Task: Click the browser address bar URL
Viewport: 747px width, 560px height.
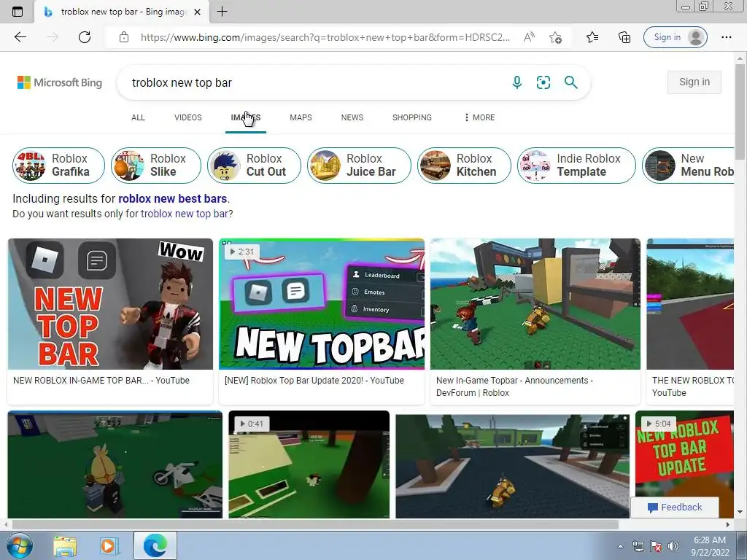Action: [x=325, y=37]
